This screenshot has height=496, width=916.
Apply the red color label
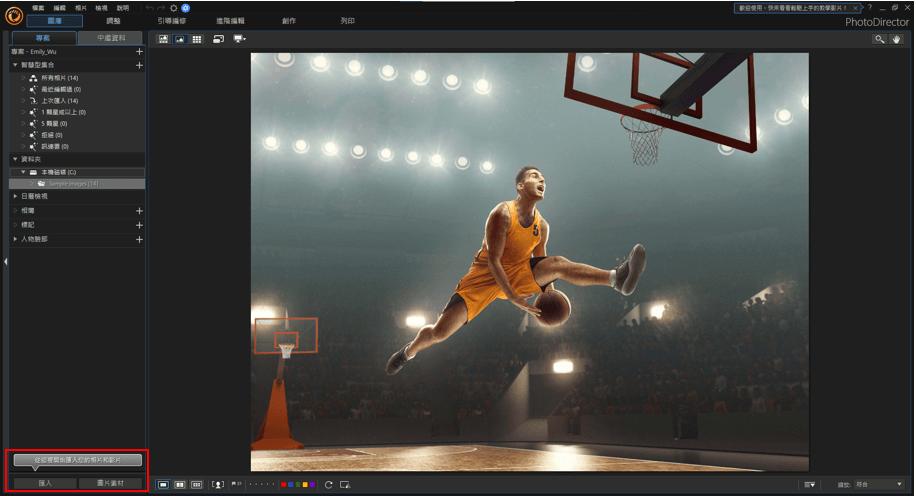[284, 484]
